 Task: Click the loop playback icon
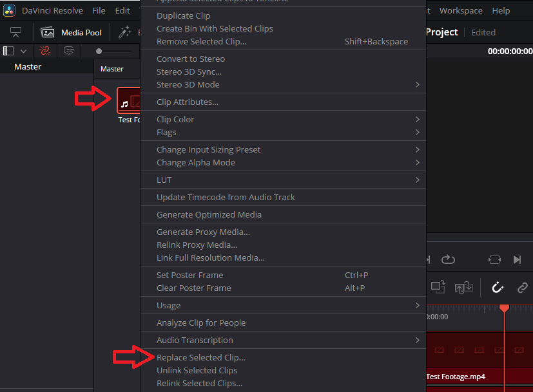tap(448, 259)
